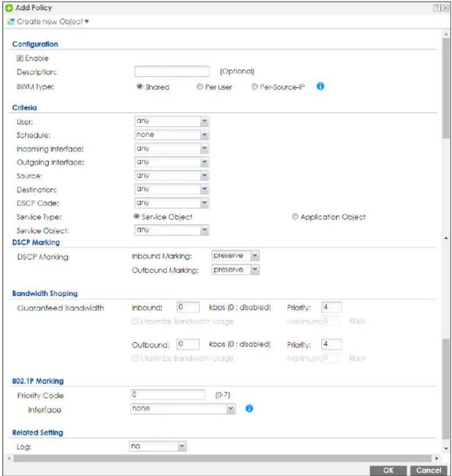Open the help question mark icon
This screenshot has width=452, height=476.
click(437, 8)
